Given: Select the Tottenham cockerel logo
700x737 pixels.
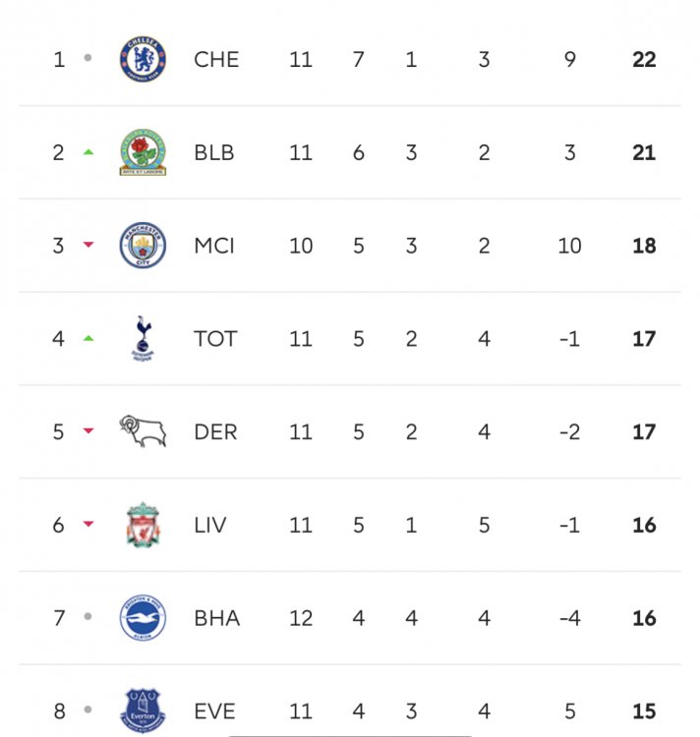Looking at the screenshot, I should [143, 339].
